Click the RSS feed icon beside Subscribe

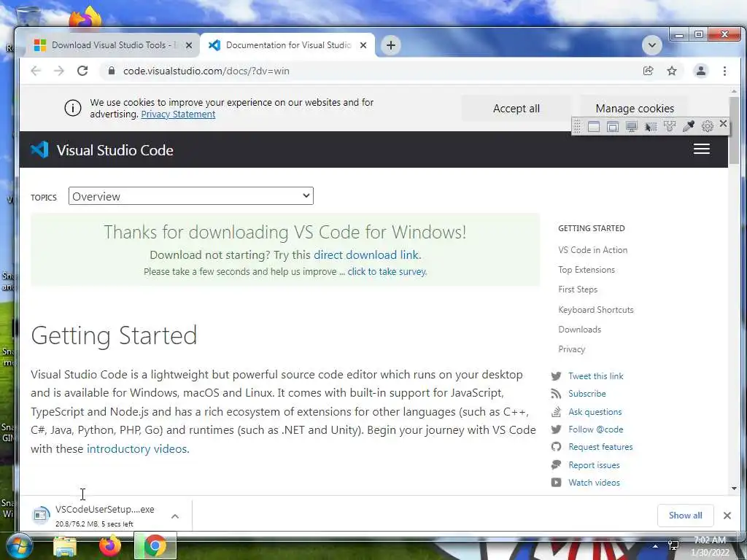556,394
